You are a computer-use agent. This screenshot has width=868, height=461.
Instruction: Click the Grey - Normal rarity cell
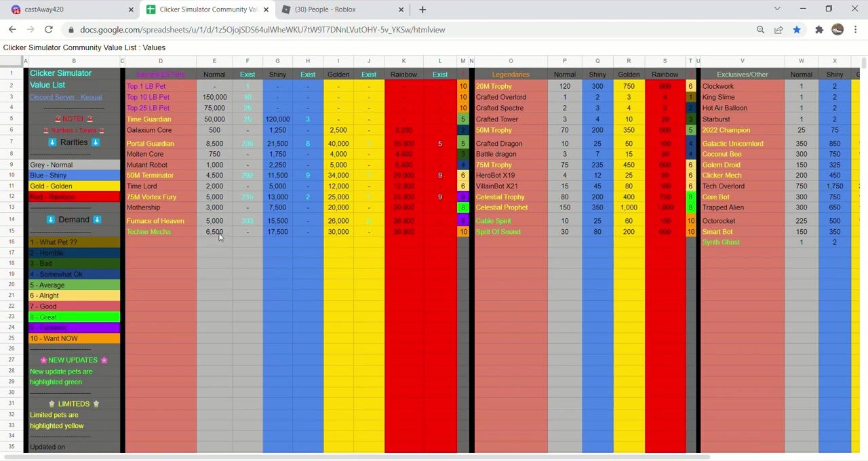[74, 165]
